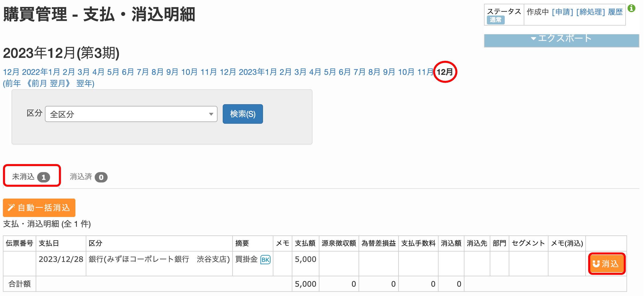Click the 支払額 column header
The width and height of the screenshot is (644, 297).
[305, 243]
